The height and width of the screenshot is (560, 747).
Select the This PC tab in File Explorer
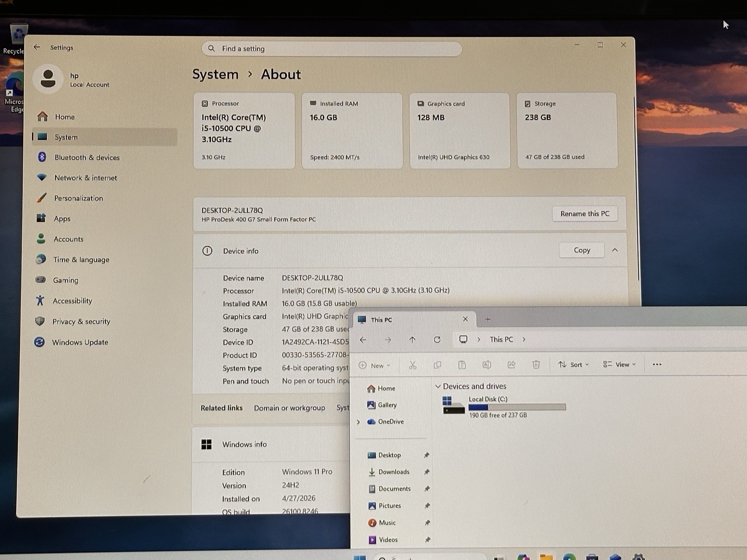(x=413, y=320)
